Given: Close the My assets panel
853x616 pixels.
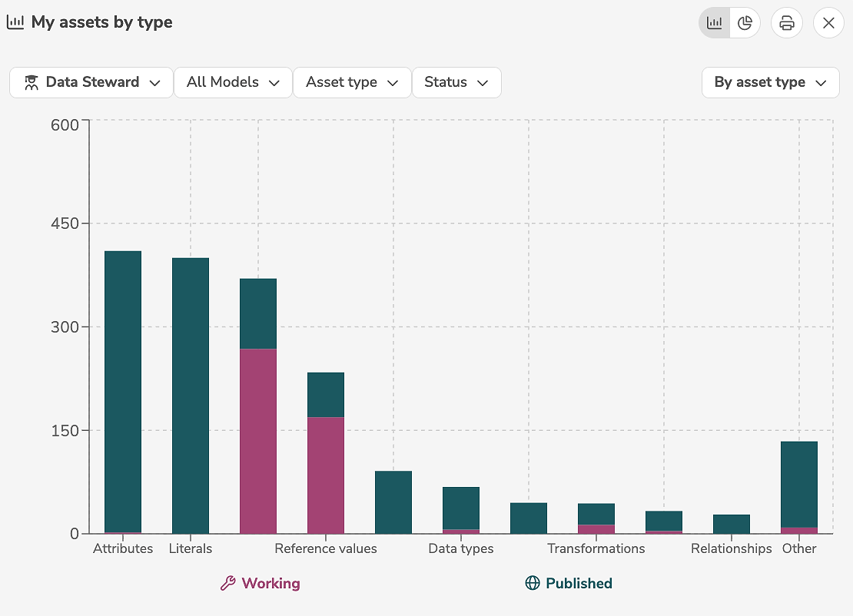Looking at the screenshot, I should (828, 23).
